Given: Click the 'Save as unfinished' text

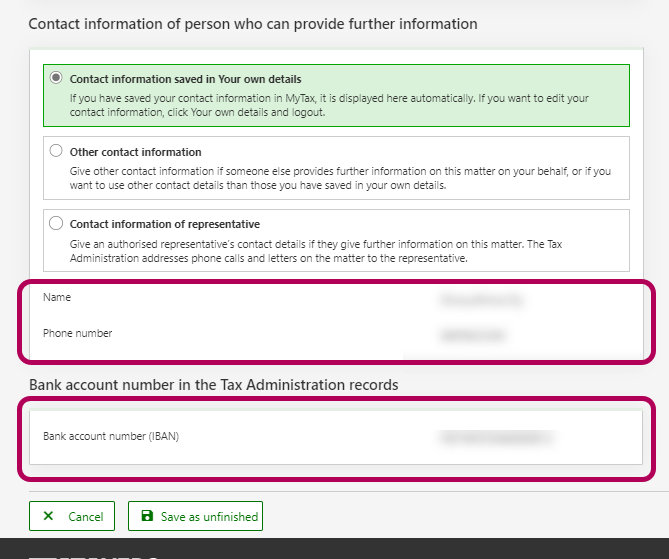Looking at the screenshot, I should click(x=209, y=517).
